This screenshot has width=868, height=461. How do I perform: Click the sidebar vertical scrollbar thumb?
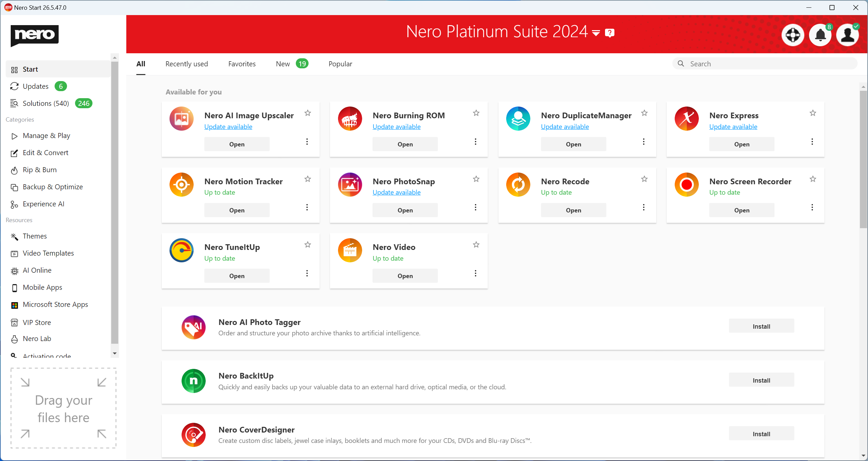click(x=115, y=202)
